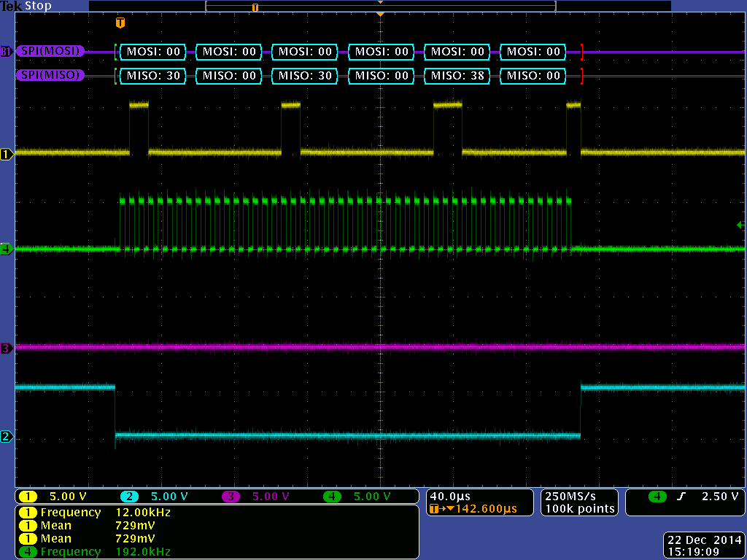Screen dimensions: 747x560
Task: Click the left bracket of the record view bar
Action: point(207,6)
